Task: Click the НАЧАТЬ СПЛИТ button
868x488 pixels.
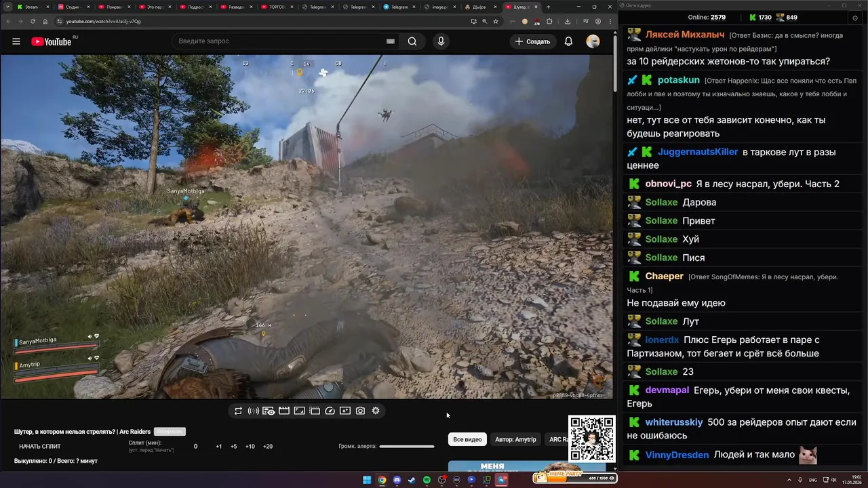Action: click(x=40, y=447)
